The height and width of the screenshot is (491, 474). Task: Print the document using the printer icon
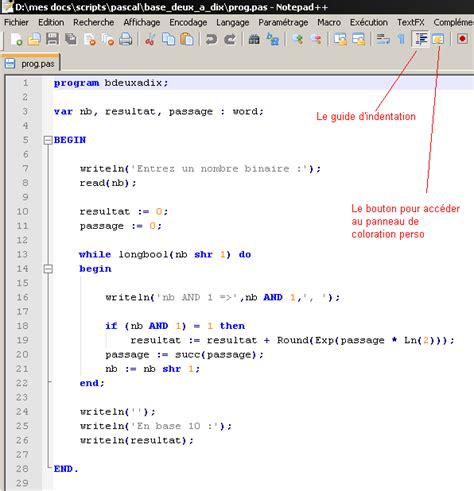[x=125, y=39]
